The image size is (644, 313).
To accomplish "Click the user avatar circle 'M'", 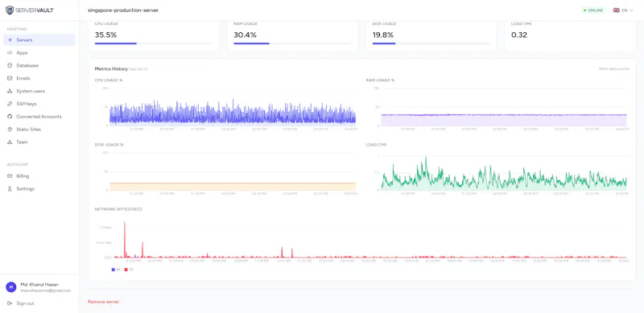I will 11,287.
